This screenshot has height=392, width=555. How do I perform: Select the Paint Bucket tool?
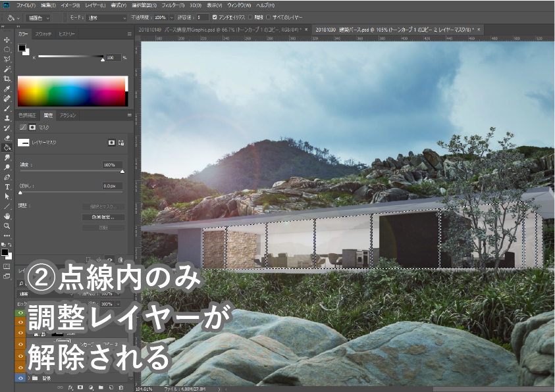coord(7,147)
